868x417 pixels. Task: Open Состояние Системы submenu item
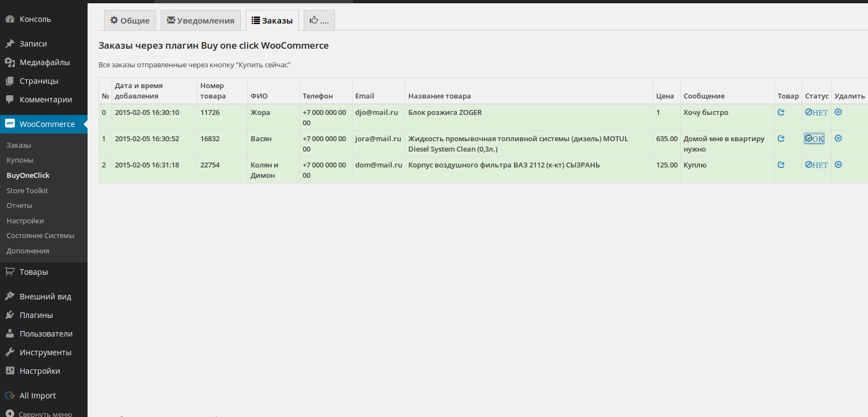[x=40, y=236]
